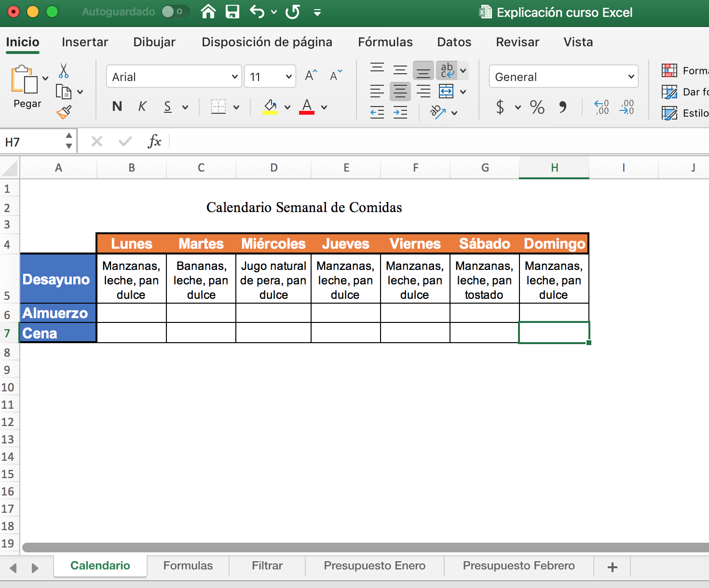Copy selection with the copy icon
709x588 pixels.
point(64,92)
